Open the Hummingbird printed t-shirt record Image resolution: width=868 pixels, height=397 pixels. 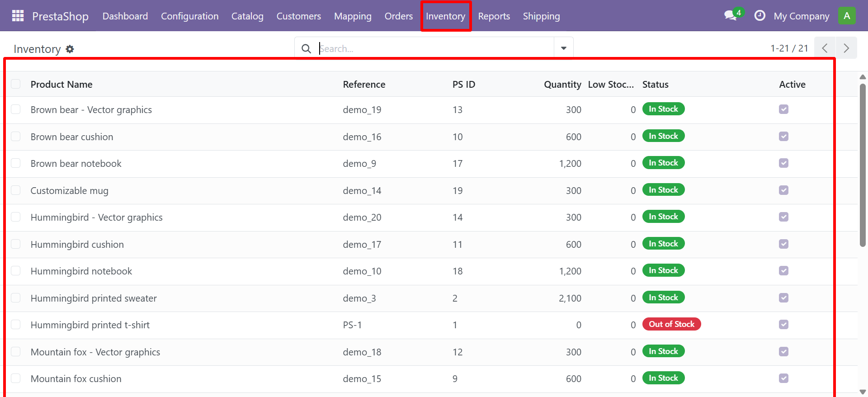click(90, 325)
